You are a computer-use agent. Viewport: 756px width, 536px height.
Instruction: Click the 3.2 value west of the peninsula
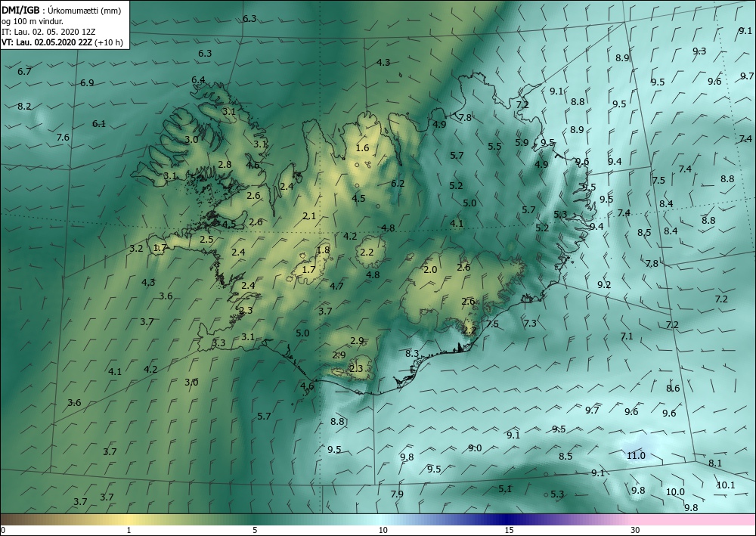coord(136,249)
